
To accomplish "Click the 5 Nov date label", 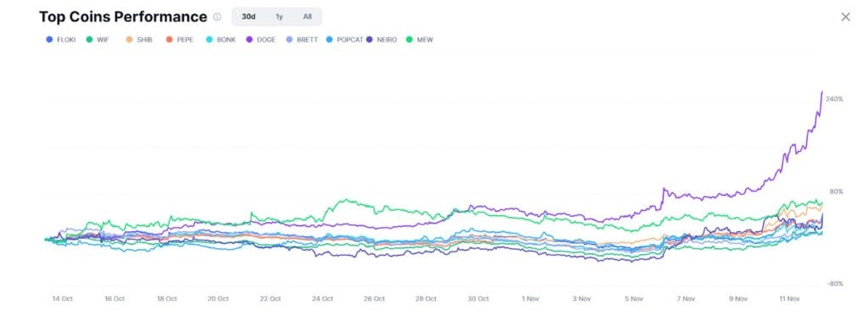I will pyautogui.click(x=634, y=299).
